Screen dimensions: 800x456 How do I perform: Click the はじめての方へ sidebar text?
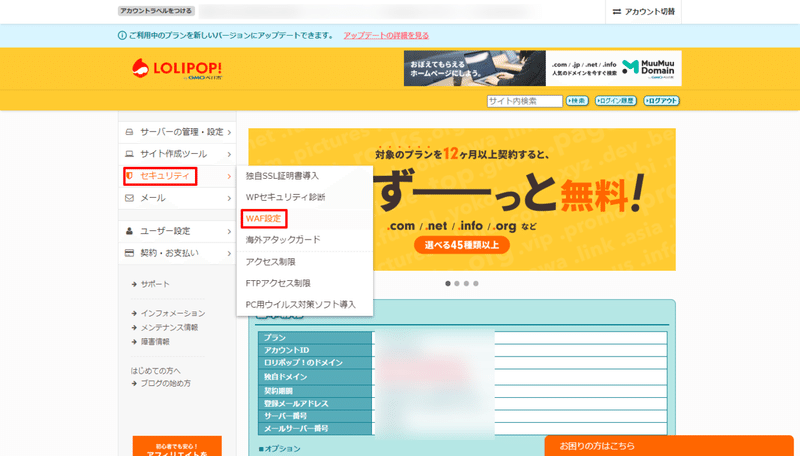pyautogui.click(x=155, y=371)
